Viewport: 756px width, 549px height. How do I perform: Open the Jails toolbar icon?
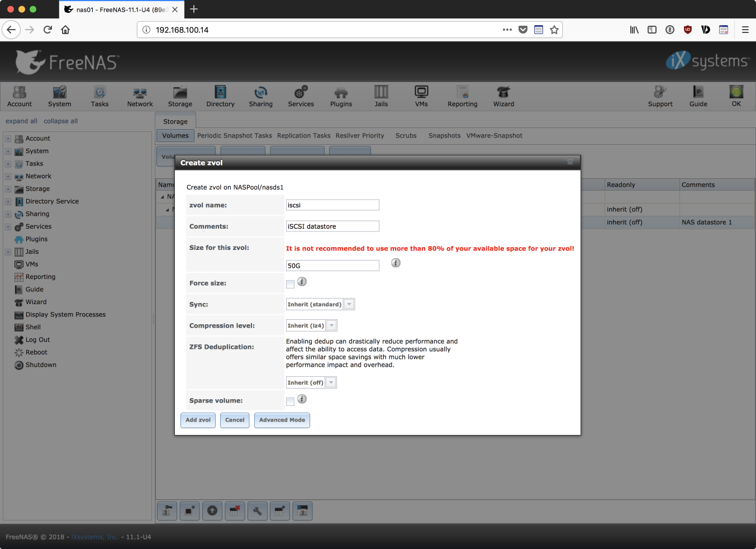click(381, 96)
